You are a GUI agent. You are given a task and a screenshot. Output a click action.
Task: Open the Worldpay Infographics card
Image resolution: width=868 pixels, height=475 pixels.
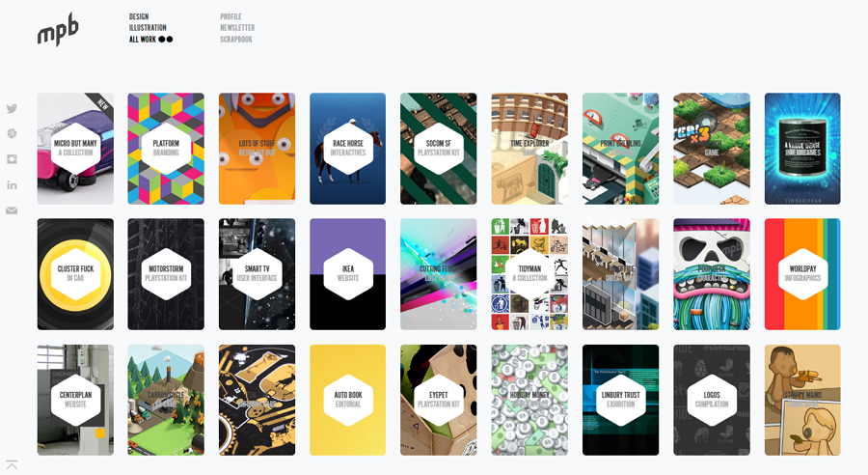pyautogui.click(x=802, y=274)
